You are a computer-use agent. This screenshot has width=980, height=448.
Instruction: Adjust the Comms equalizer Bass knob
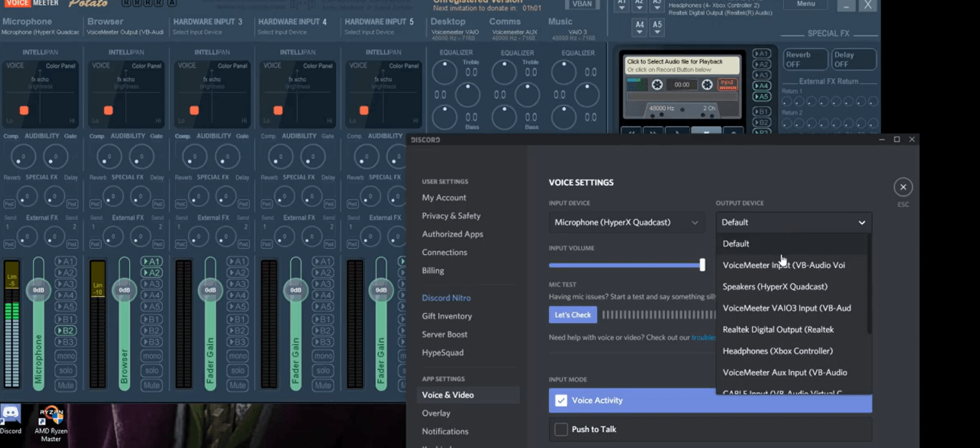(x=504, y=117)
